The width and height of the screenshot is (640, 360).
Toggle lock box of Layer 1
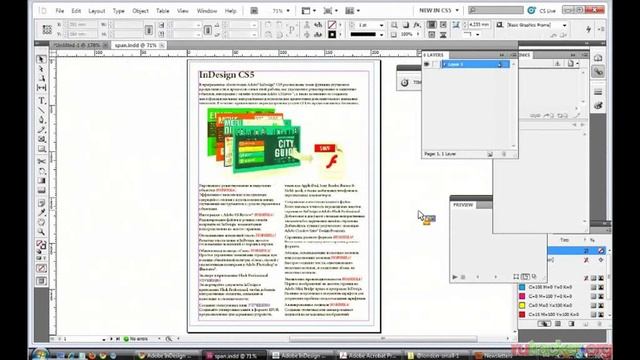pyautogui.click(x=436, y=64)
